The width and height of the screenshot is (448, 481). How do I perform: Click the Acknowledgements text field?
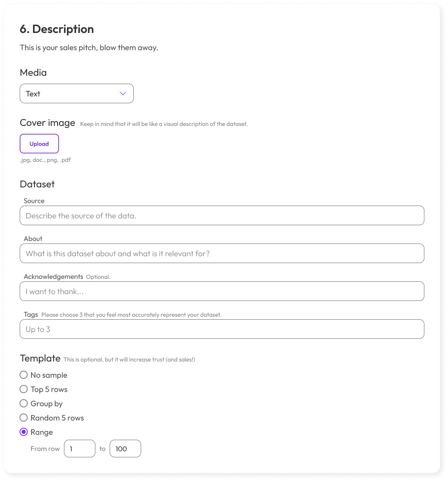click(x=222, y=291)
